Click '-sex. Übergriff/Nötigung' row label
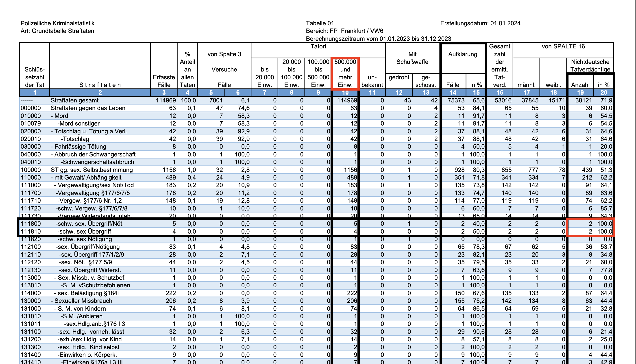This screenshot has height=364, width=636. [x=87, y=247]
